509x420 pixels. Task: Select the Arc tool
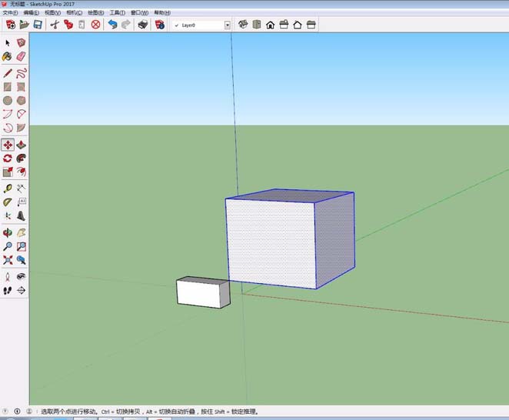coord(8,114)
